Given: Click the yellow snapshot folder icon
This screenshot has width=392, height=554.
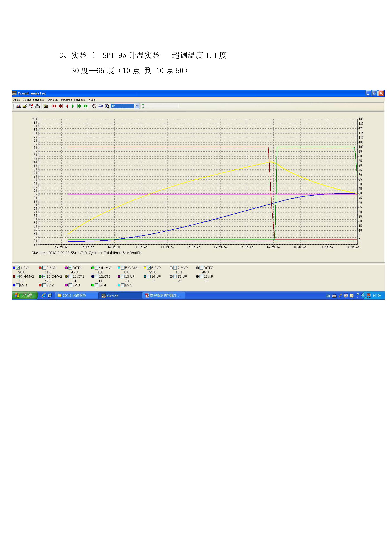Looking at the screenshot, I should (x=46, y=106).
